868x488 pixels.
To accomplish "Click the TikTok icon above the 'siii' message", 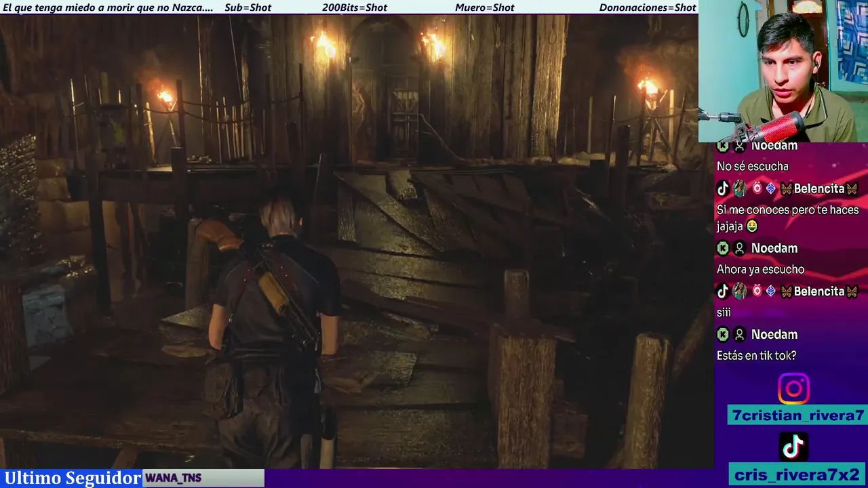I will 723,291.
